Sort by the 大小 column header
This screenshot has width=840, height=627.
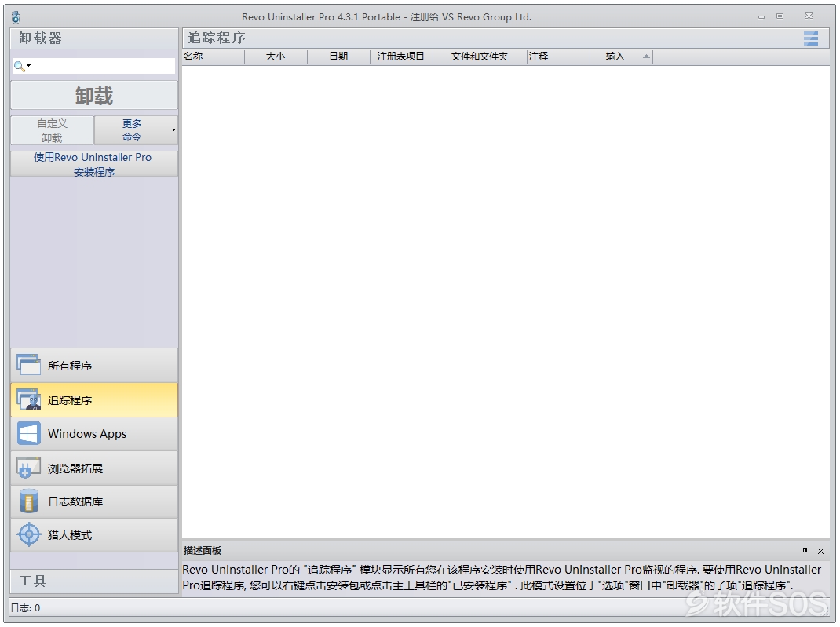[276, 57]
